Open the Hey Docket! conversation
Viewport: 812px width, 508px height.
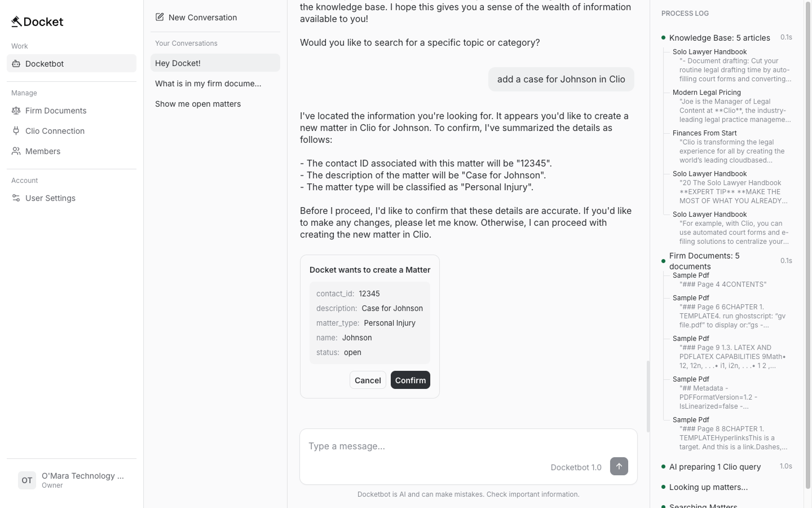point(178,63)
